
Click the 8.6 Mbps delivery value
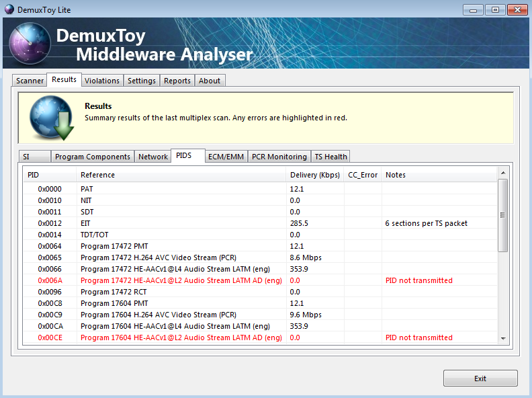[306, 257]
